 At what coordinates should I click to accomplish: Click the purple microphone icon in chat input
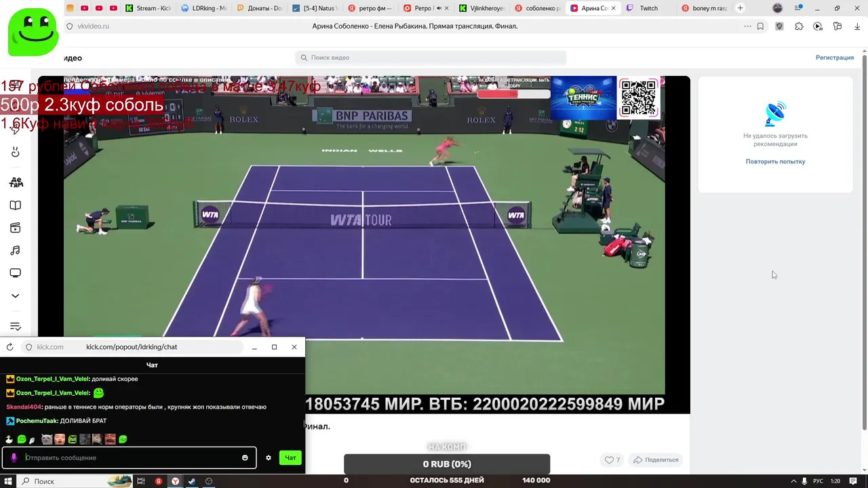(x=13, y=457)
